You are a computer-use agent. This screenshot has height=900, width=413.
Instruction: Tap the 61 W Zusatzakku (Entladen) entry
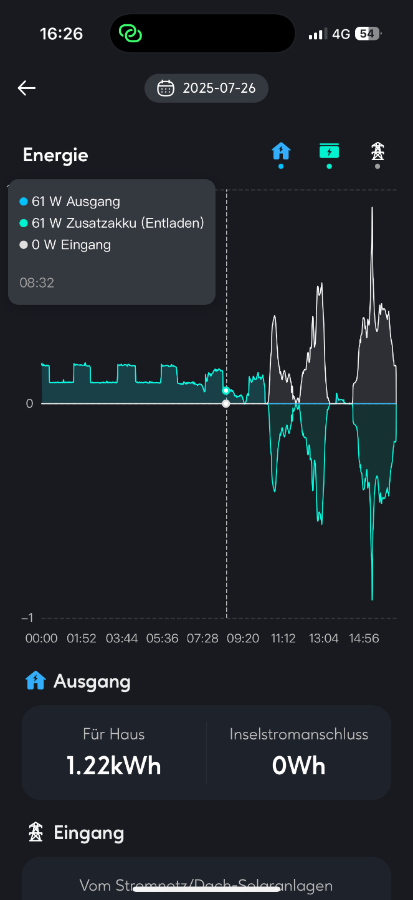pos(112,223)
